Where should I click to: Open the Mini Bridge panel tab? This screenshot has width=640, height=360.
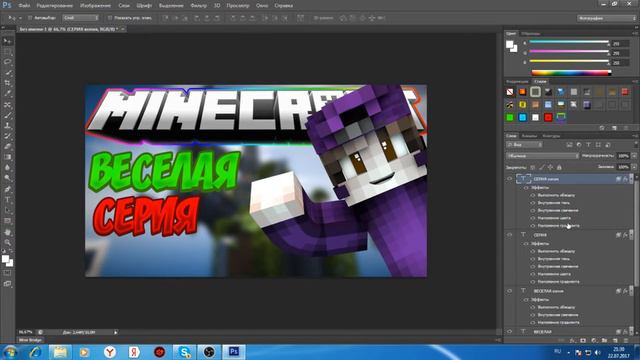[30, 340]
